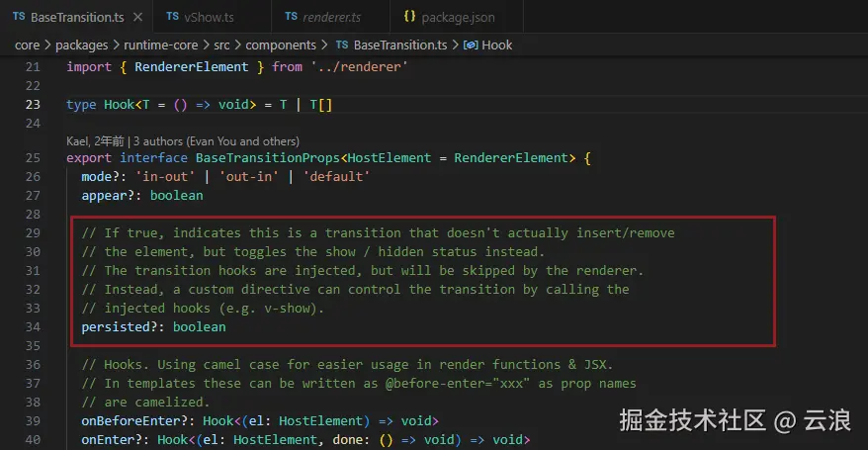868x450 pixels.
Task: Click the 'appear?' property name
Action: pyautogui.click(x=108, y=196)
